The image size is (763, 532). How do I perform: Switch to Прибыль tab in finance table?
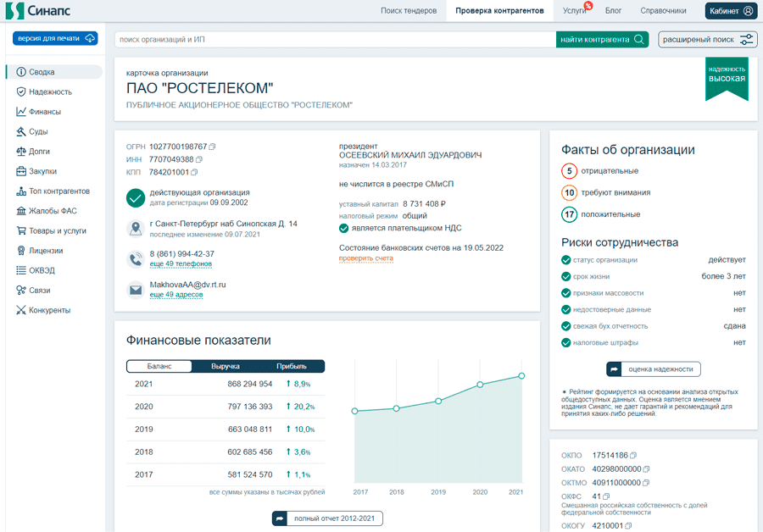pyautogui.click(x=292, y=366)
